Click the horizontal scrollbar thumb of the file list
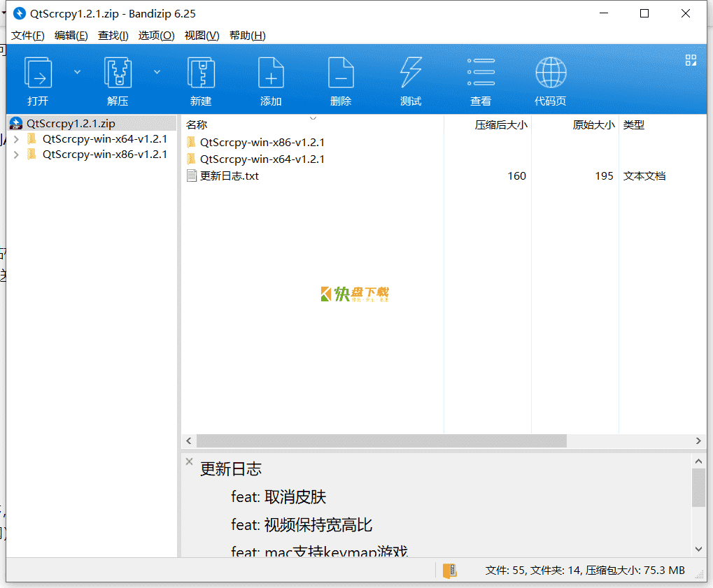The width and height of the screenshot is (713, 588). click(381, 440)
